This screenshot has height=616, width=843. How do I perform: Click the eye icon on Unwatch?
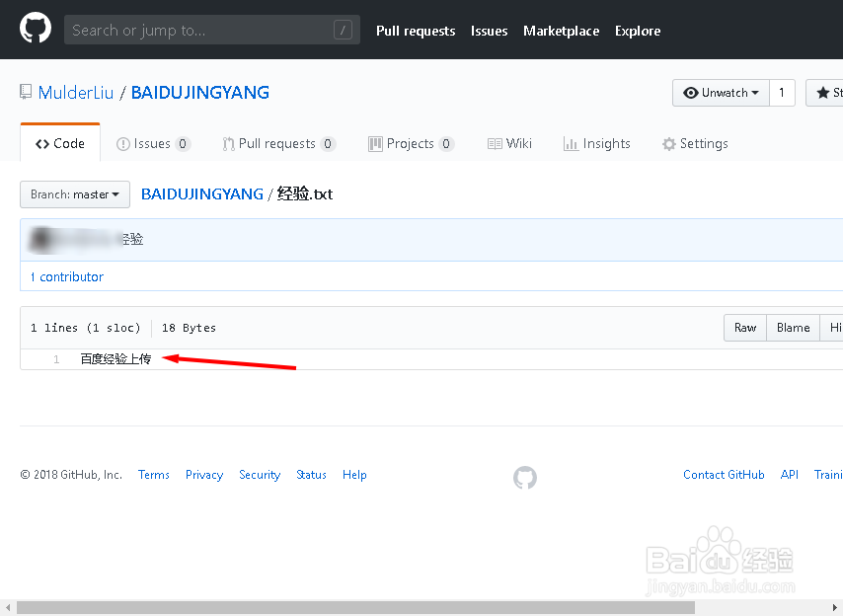[x=690, y=93]
